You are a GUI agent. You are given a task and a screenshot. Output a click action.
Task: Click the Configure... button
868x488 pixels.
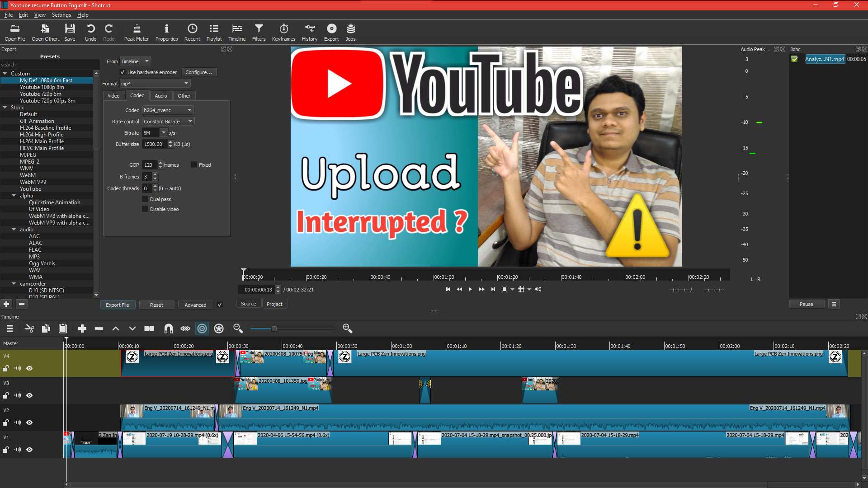click(x=199, y=72)
